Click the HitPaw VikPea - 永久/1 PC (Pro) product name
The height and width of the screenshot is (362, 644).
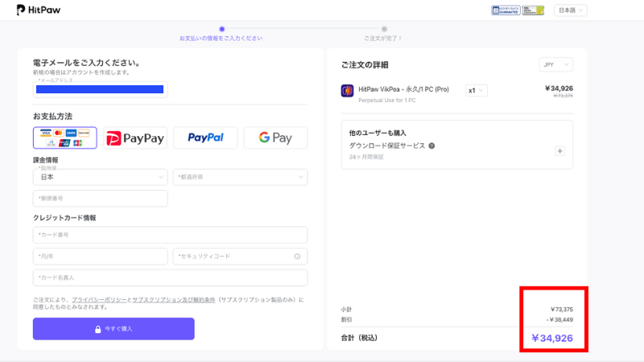tap(404, 89)
